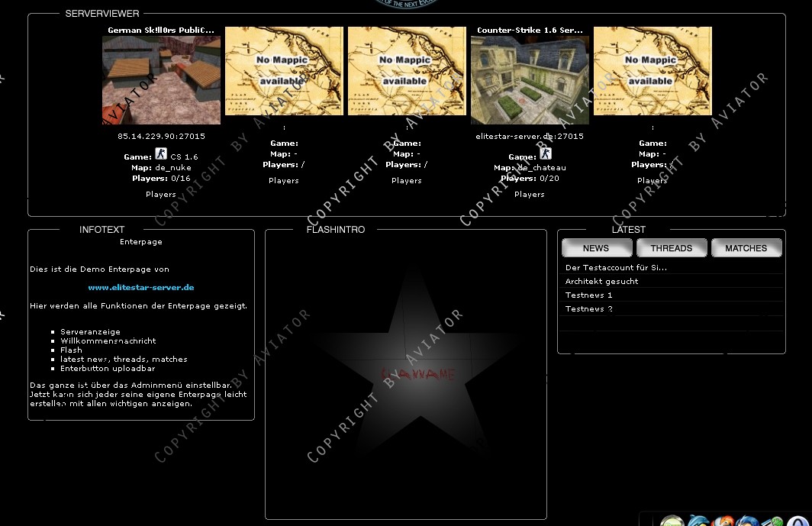
Task: Click the CS 1.6 game icon under de_nuke server
Action: pos(161,154)
